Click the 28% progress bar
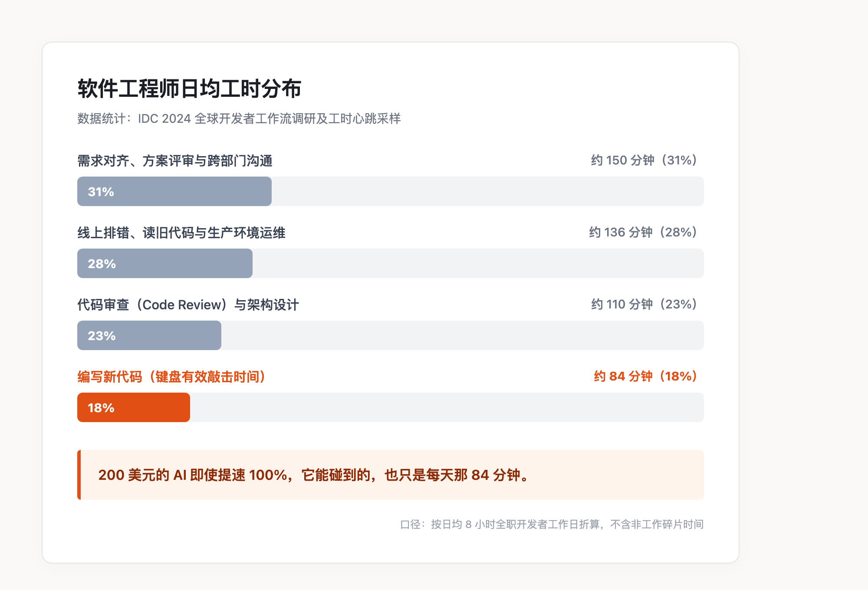 point(165,263)
